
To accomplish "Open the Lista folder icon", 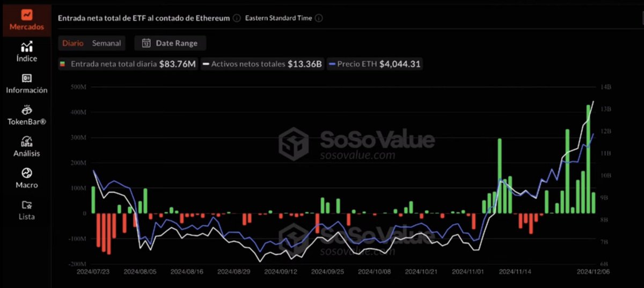I will point(27,205).
